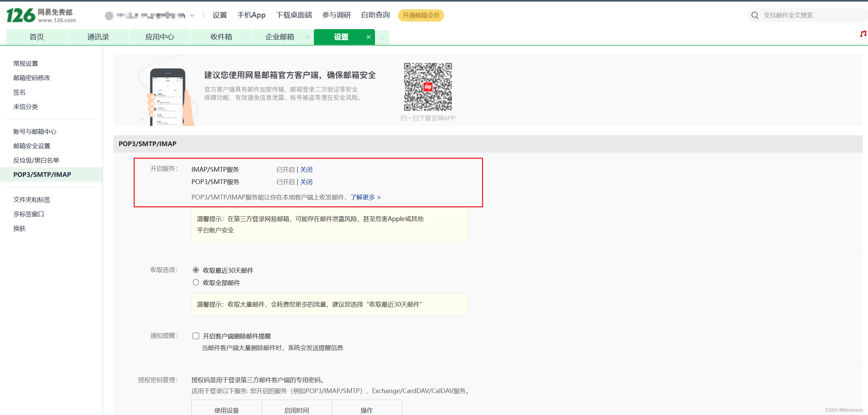
Task: Switch to the 首页 tab
Action: (36, 37)
